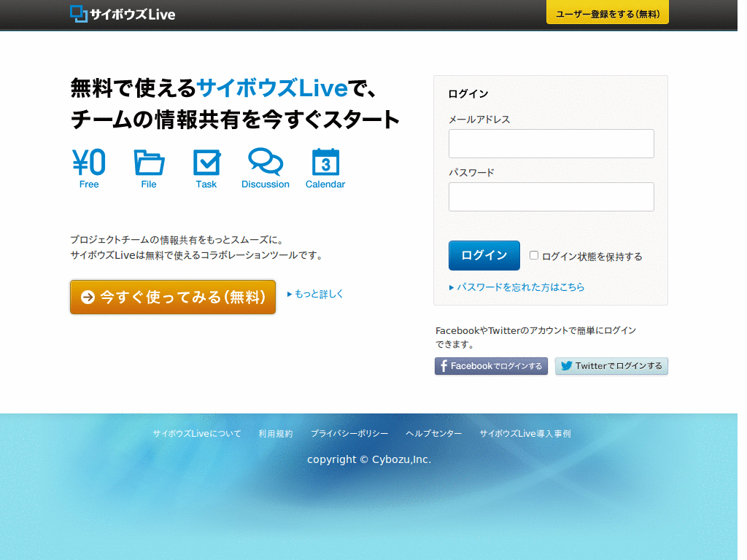Log in with the Facebookでログインする button

point(491,366)
